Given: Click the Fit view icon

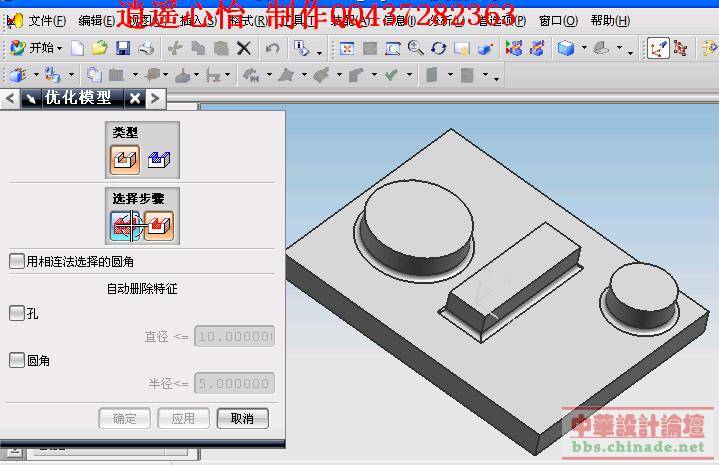Looking at the screenshot, I should click(347, 48).
